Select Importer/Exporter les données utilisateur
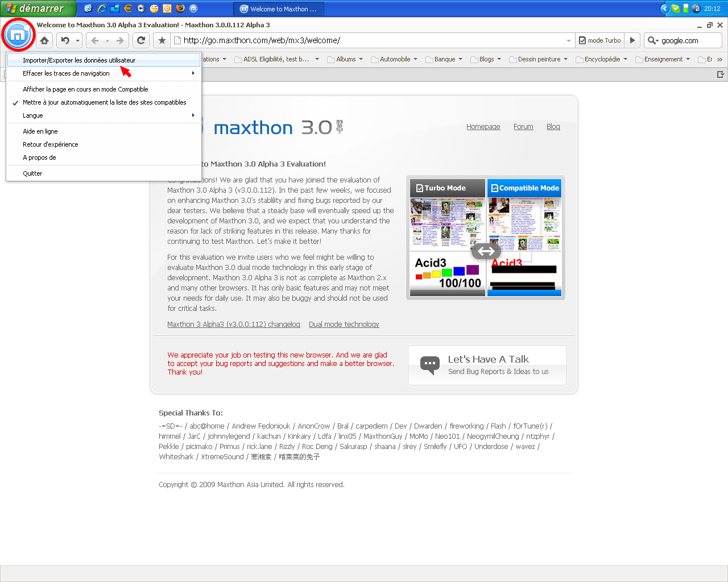The height and width of the screenshot is (582, 728). click(104, 60)
